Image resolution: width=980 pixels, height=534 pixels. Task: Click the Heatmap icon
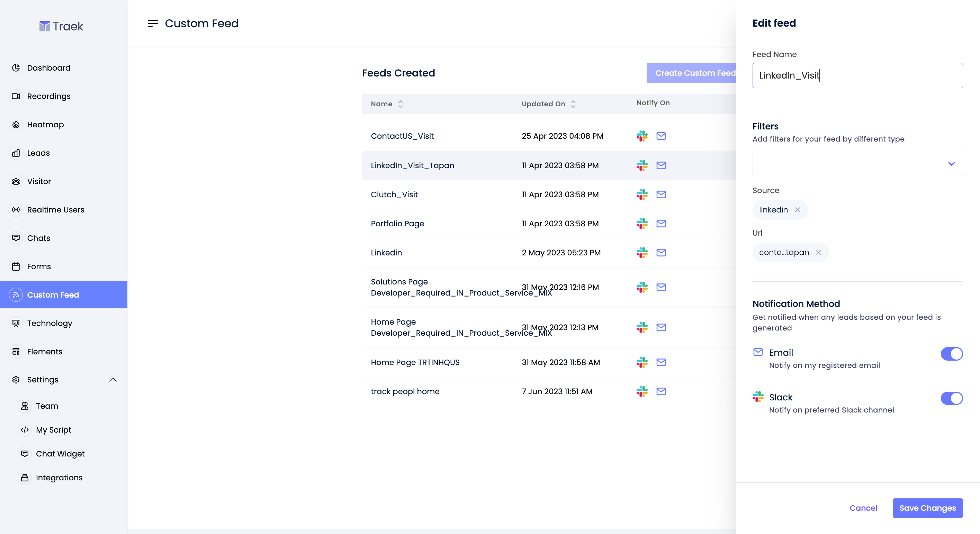(16, 124)
